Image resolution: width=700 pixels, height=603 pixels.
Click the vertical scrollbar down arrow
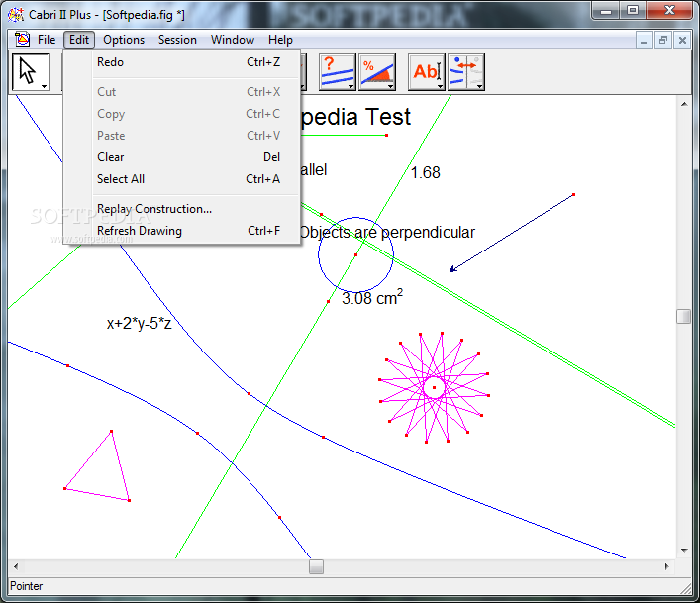pos(684,551)
